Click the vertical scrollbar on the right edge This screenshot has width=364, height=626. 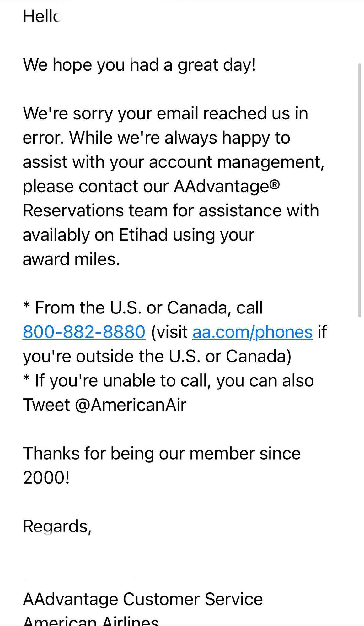(360, 190)
